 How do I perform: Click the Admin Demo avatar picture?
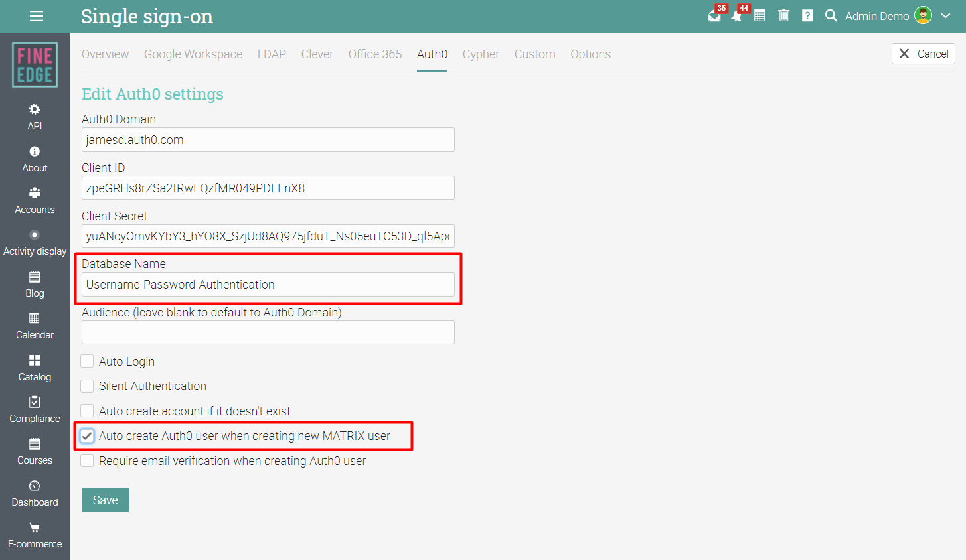[923, 15]
